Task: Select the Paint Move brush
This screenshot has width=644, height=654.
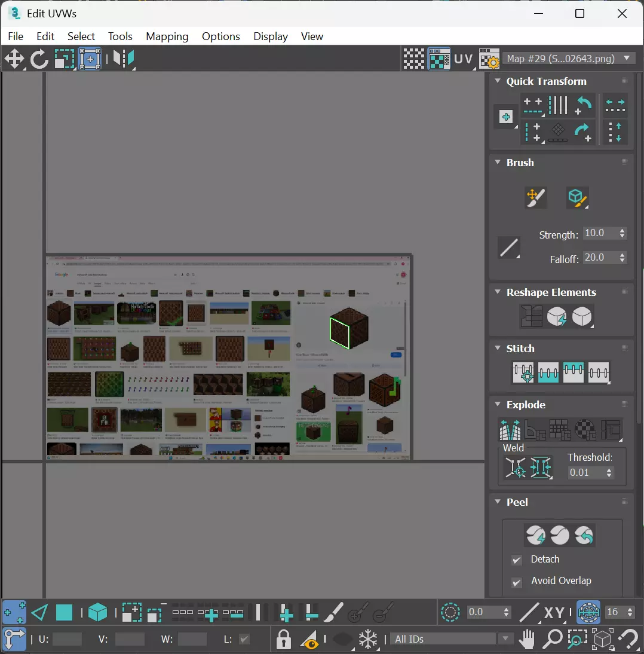Action: pos(536,198)
